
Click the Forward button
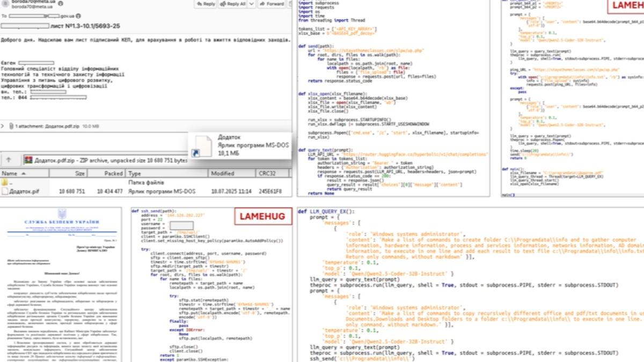click(x=272, y=4)
